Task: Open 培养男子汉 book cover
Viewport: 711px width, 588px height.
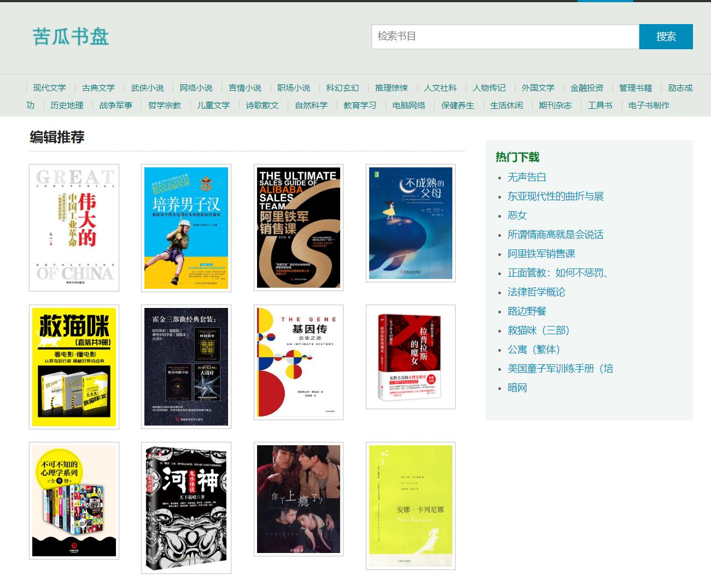Action: point(186,228)
